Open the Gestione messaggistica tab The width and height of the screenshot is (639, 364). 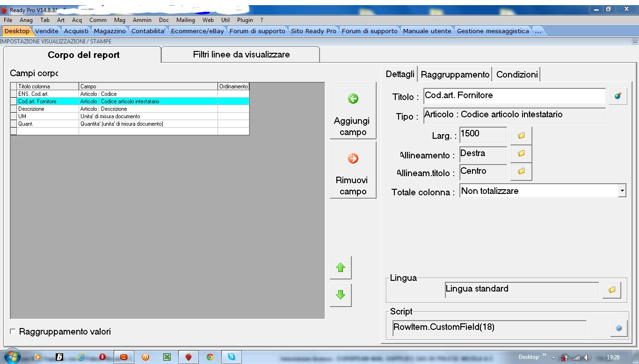(493, 31)
